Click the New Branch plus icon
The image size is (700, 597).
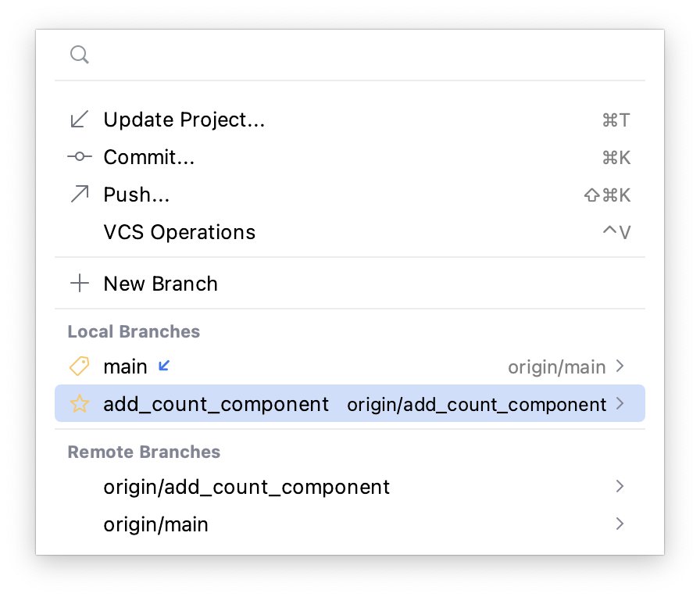[80, 284]
